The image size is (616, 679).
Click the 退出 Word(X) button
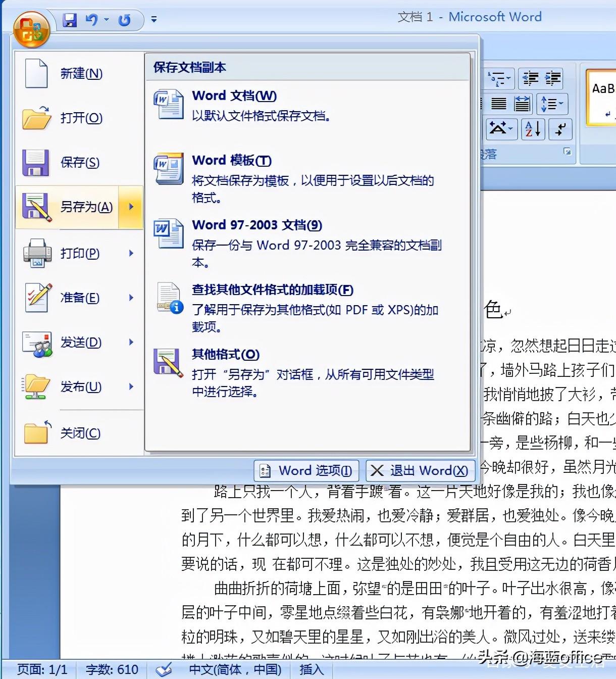click(420, 470)
